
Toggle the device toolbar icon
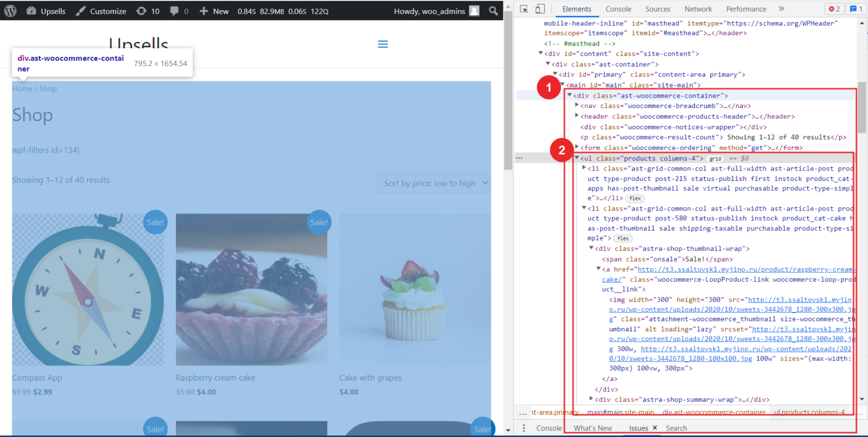540,9
